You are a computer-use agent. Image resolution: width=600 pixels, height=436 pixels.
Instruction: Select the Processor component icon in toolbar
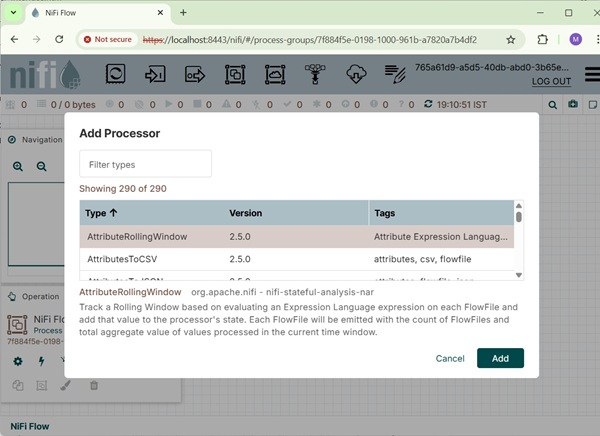pos(116,75)
